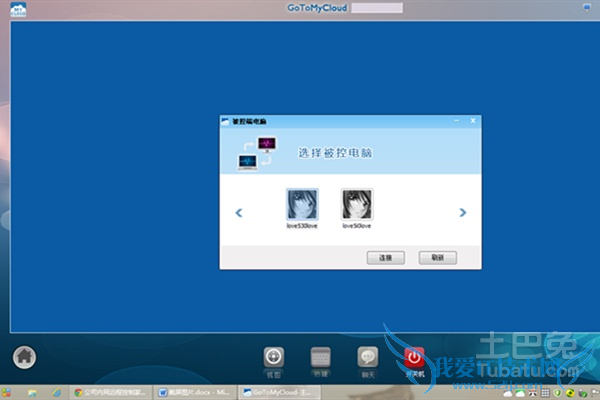This screenshot has height=400, width=600.
Task: Minimize the 被控端电脑 dialog
Action: click(x=457, y=121)
